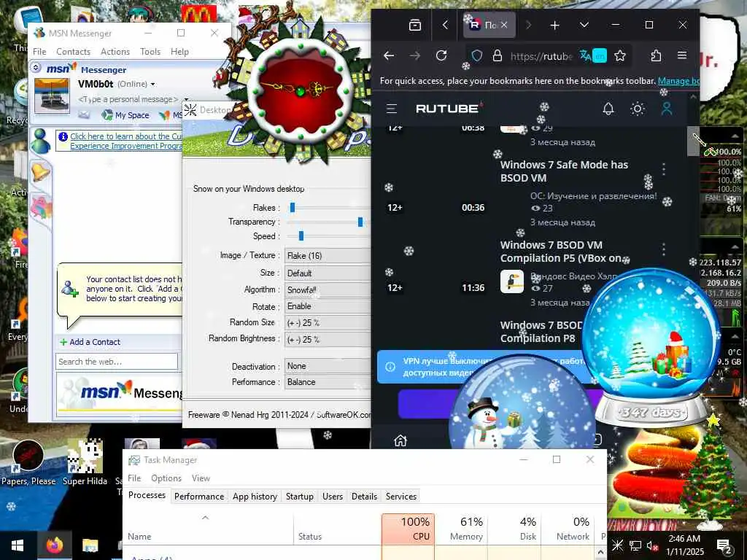
Task: Open the Contacts menu in MSN Messenger
Action: pos(74,52)
